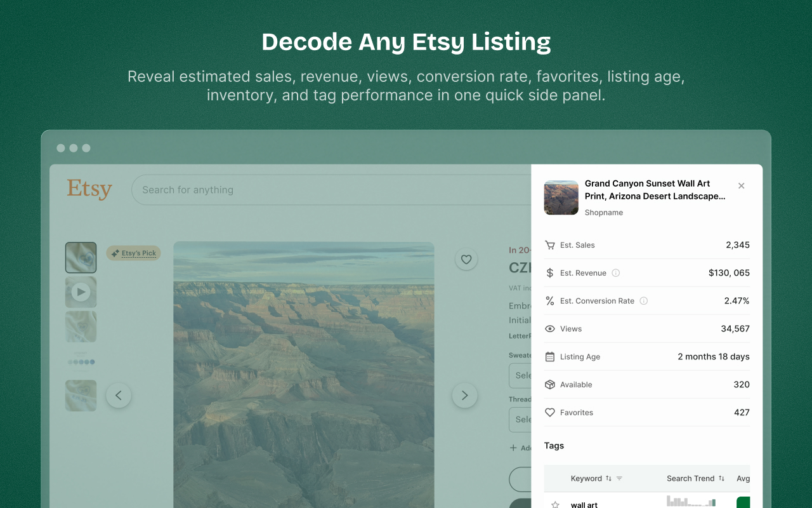Click the Available box icon
Screen dimensions: 812x508
550,385
